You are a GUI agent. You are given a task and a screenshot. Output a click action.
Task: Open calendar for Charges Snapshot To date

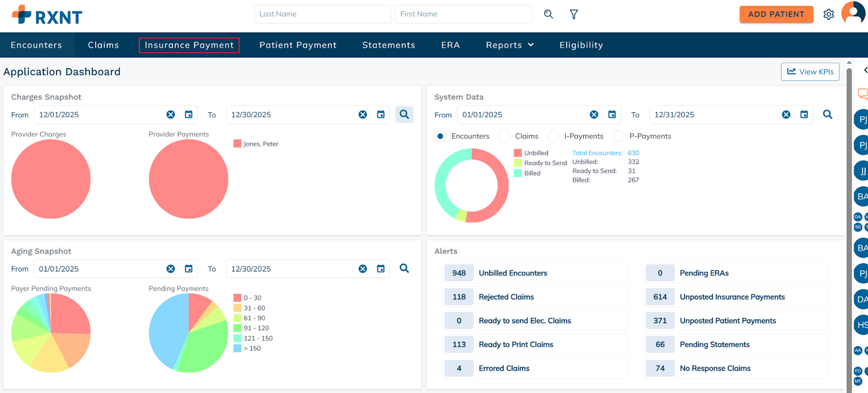click(x=381, y=115)
